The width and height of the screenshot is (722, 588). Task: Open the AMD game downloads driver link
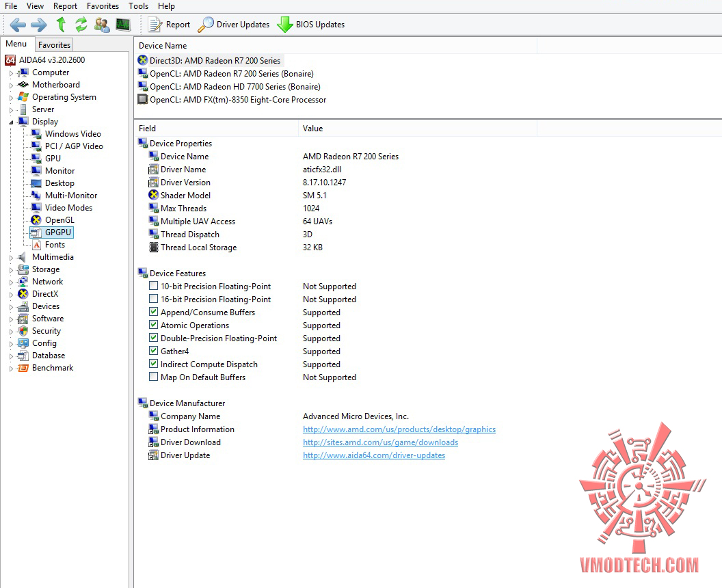click(380, 442)
